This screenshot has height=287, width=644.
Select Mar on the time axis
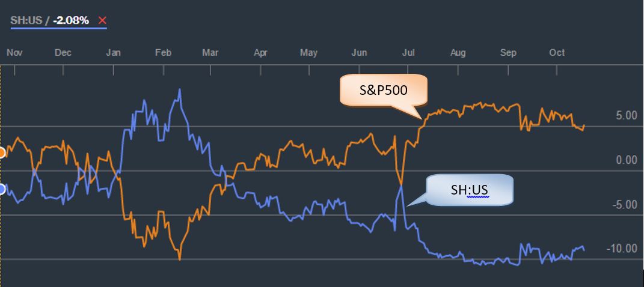coord(210,53)
